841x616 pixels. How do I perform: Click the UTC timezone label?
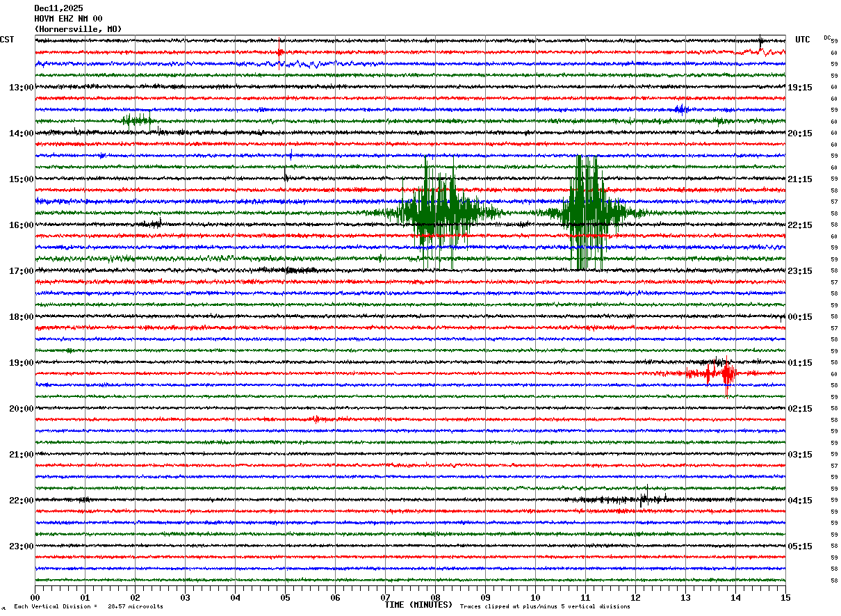tap(803, 40)
